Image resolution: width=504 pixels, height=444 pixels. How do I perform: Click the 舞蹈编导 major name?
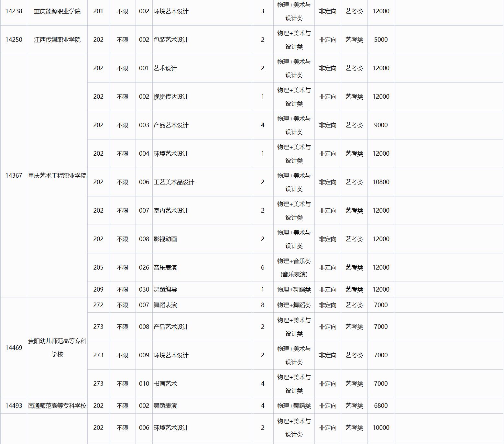pyautogui.click(x=165, y=290)
